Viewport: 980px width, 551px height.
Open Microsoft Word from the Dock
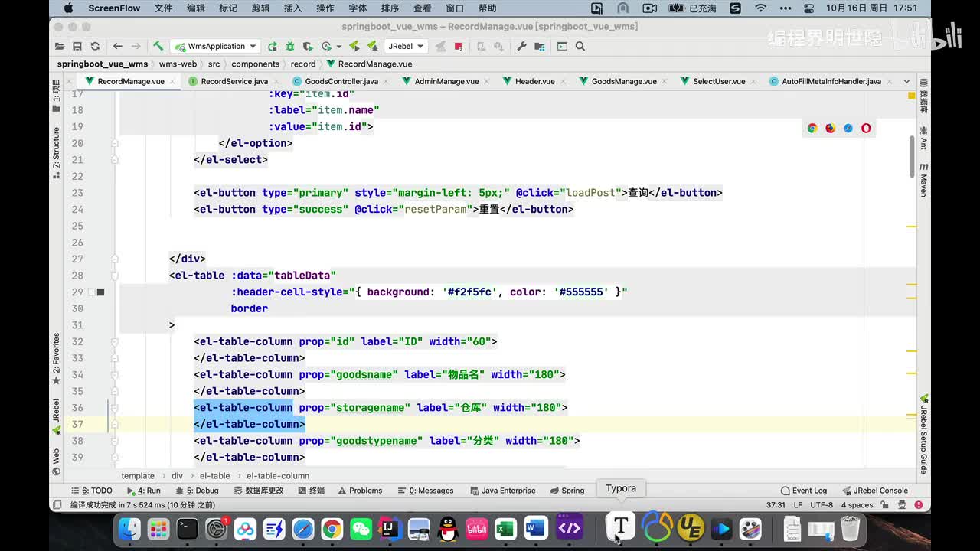[x=534, y=528]
